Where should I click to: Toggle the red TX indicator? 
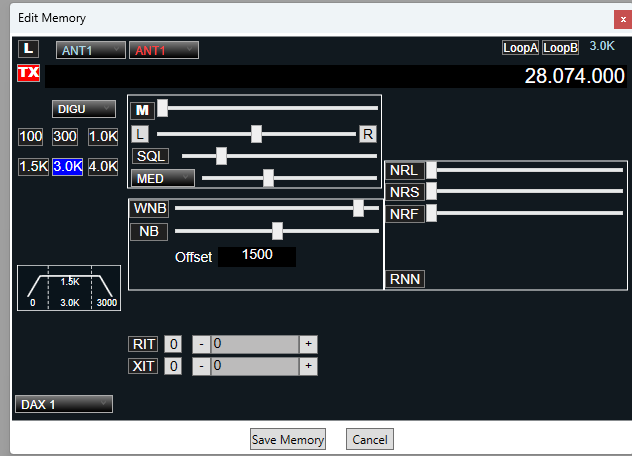tap(28, 73)
